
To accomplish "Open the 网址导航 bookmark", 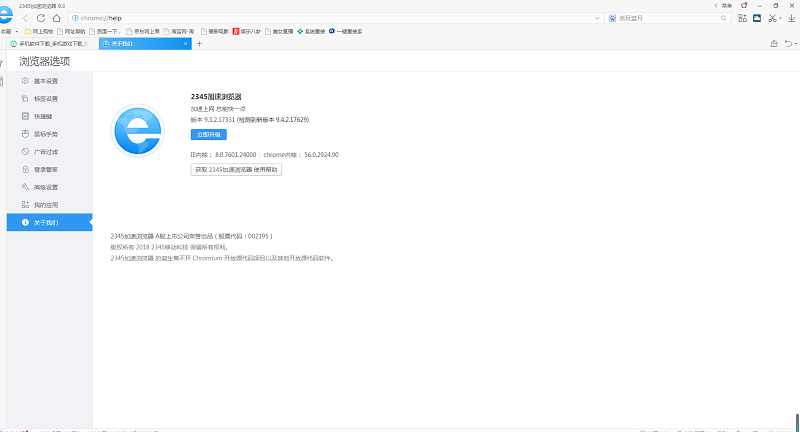I will tap(71, 32).
